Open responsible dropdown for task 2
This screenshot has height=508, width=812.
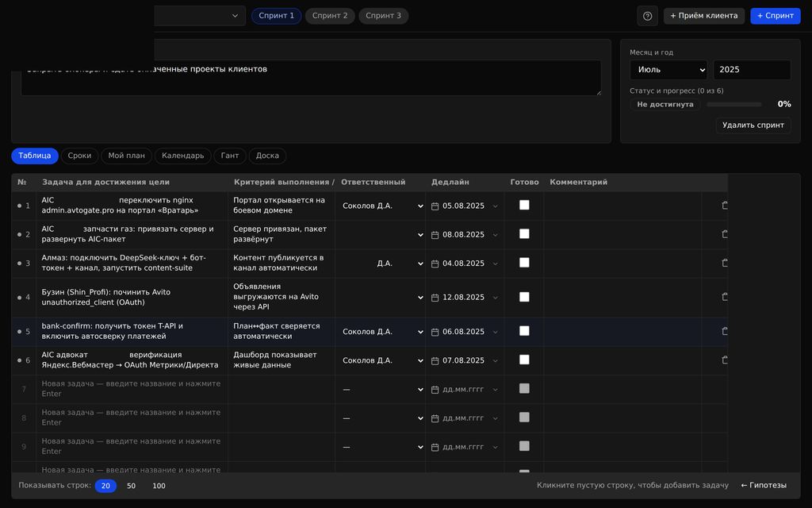tap(381, 235)
